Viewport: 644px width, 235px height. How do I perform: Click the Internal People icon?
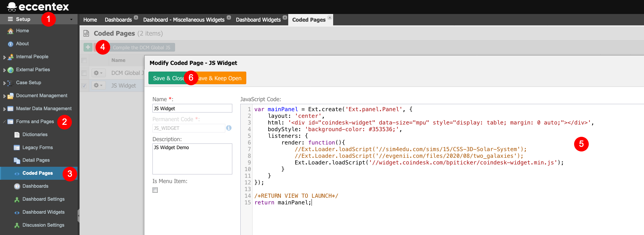[11, 57]
